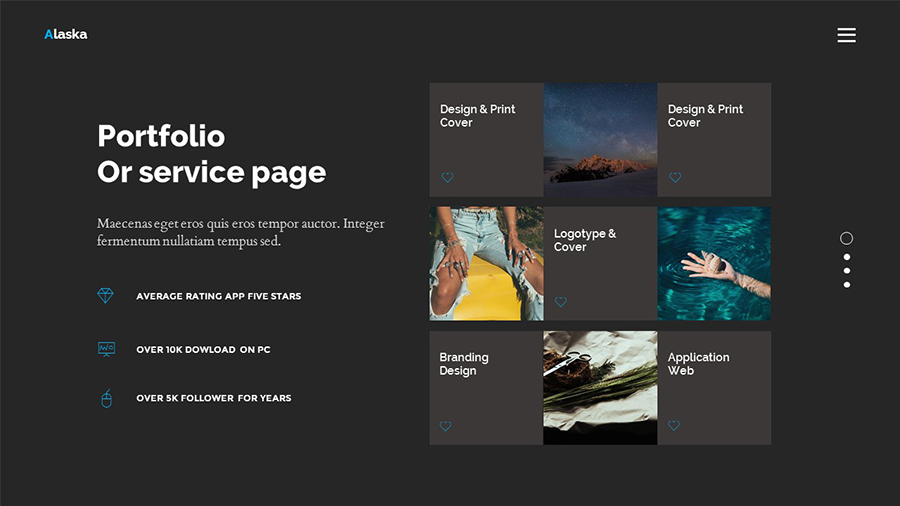Viewport: 900px width, 506px height.
Task: Go to the last page indicator dot
Action: tap(847, 285)
